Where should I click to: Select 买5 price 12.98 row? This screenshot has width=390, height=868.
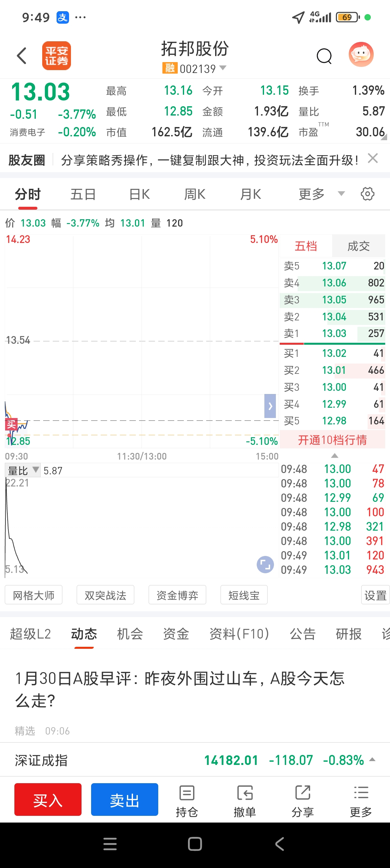pyautogui.click(x=332, y=421)
